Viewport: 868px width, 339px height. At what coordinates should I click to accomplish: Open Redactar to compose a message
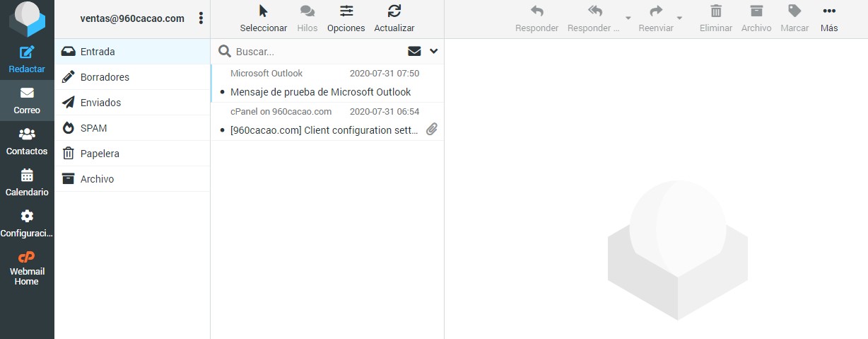point(27,59)
